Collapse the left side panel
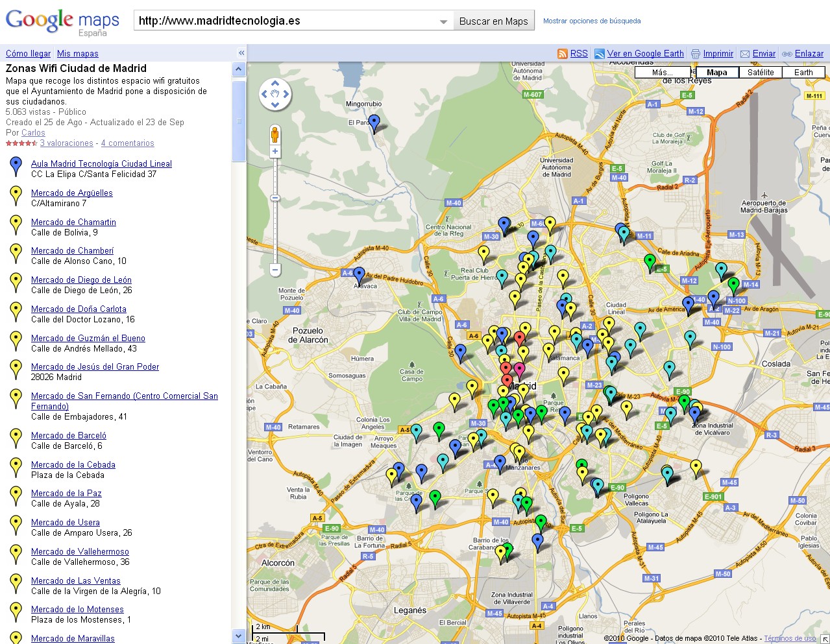Screen dimensions: 830x644 pyautogui.click(x=241, y=53)
